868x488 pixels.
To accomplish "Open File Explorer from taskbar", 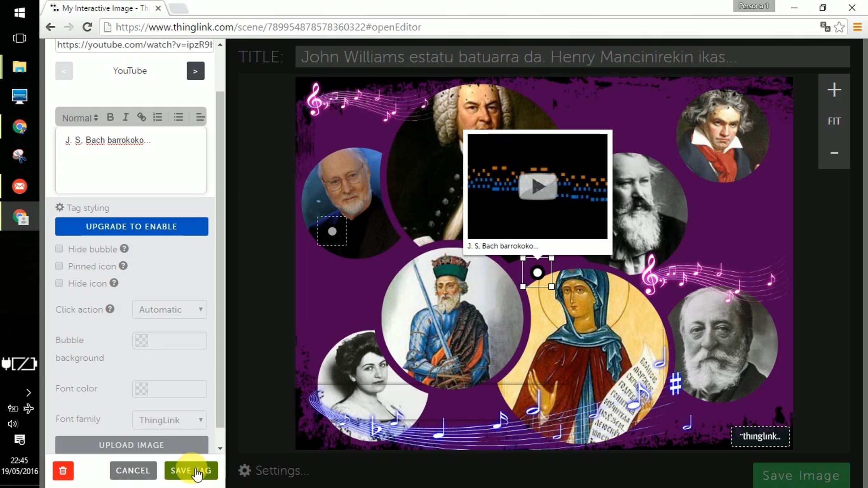I will (20, 67).
